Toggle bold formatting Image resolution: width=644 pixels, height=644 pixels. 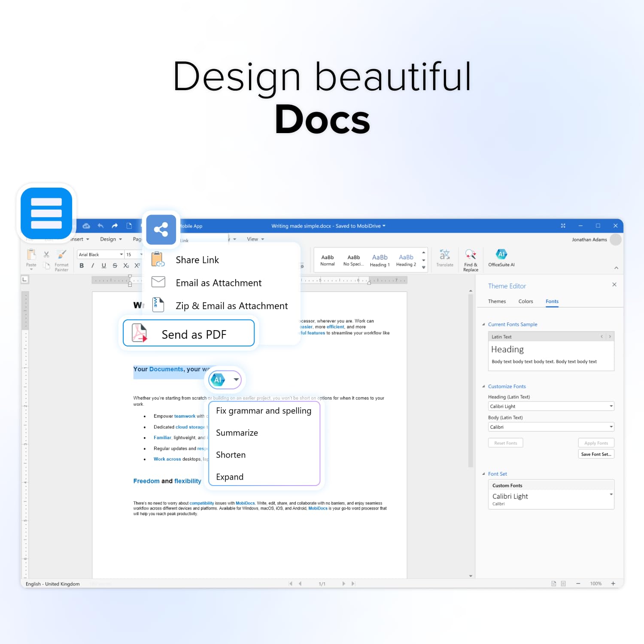(82, 266)
